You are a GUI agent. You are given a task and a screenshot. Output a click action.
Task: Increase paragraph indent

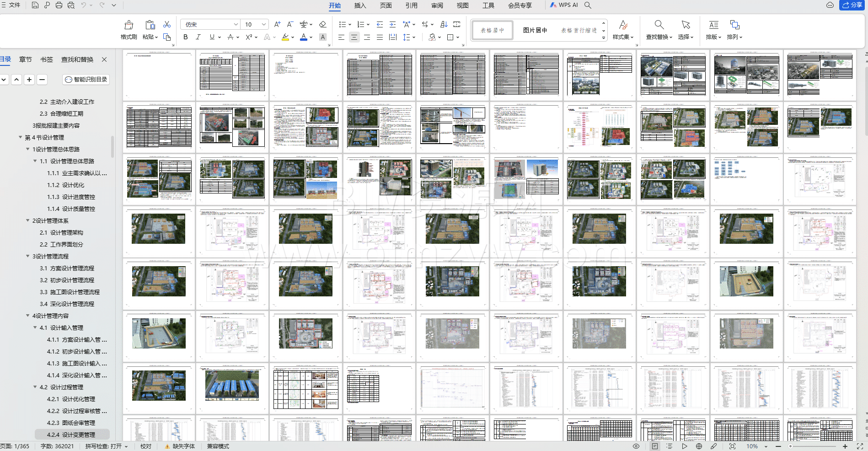point(392,24)
